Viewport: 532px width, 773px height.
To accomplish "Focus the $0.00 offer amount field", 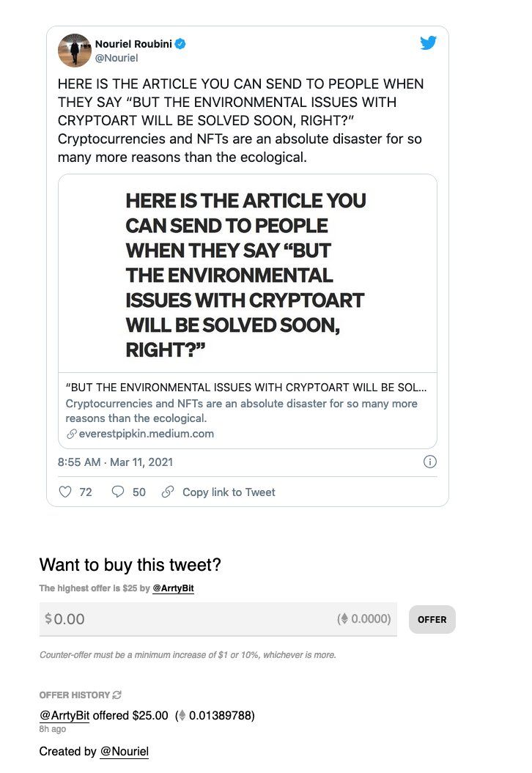I will pos(218,618).
